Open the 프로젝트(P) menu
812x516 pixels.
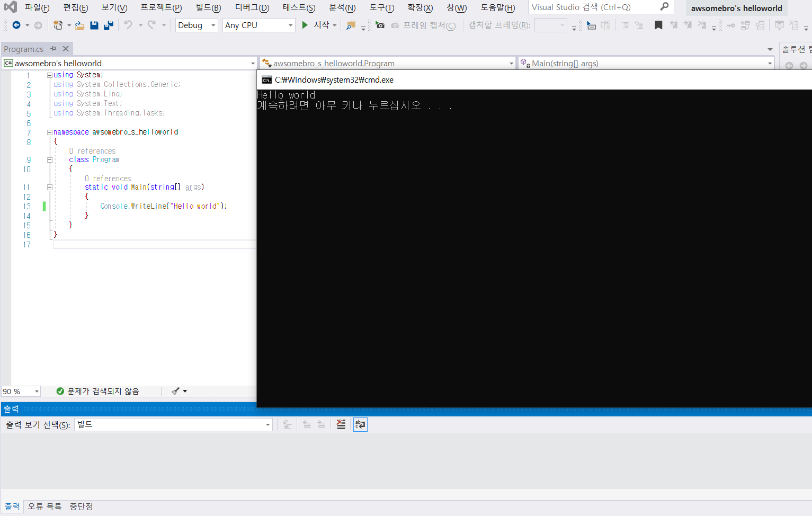click(x=161, y=7)
